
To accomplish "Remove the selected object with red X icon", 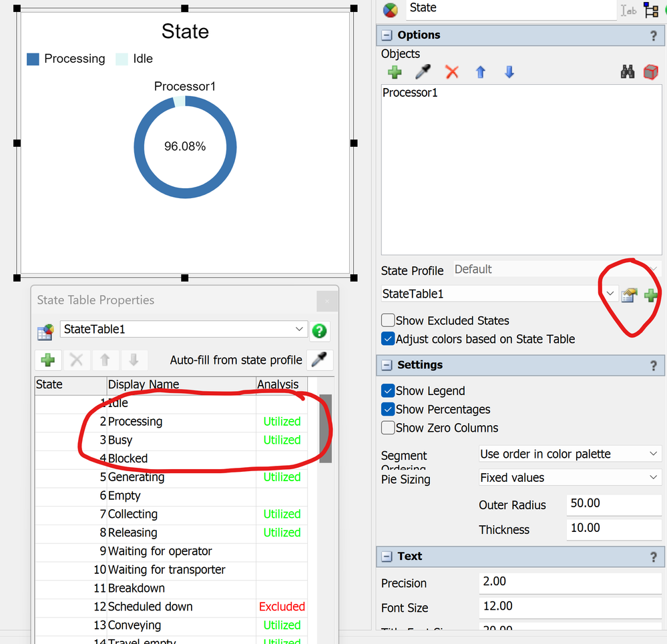I will (452, 72).
